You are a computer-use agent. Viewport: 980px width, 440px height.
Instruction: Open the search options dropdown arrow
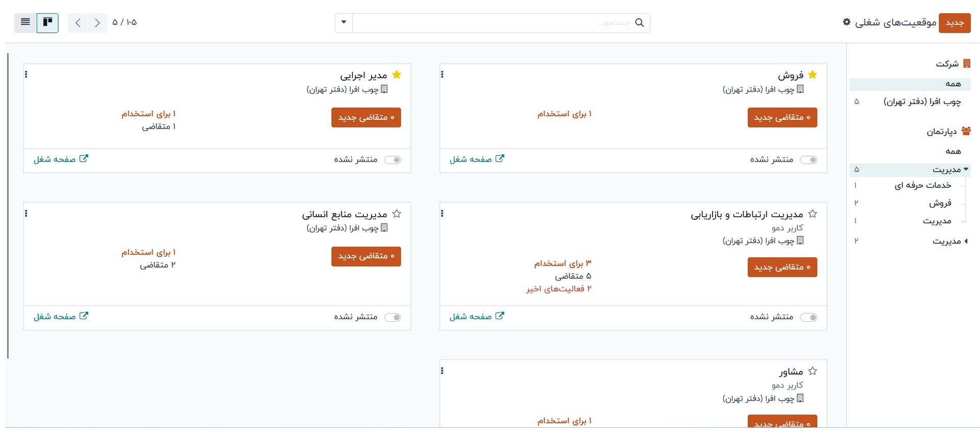[x=344, y=22]
